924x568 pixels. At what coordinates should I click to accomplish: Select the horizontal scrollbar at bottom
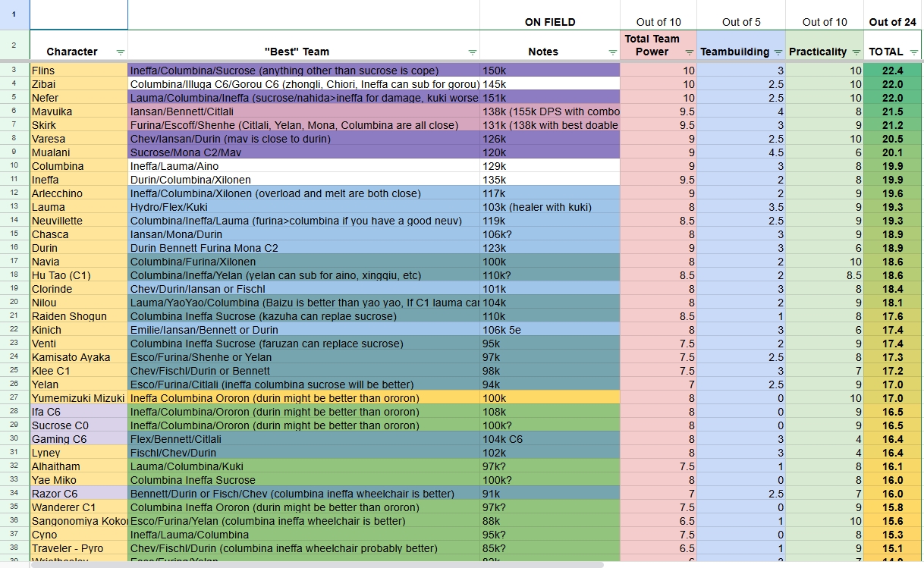[x=319, y=564]
